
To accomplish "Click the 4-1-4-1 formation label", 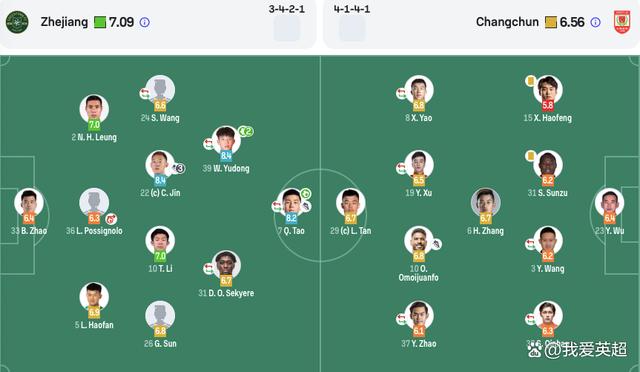I will click(352, 9).
